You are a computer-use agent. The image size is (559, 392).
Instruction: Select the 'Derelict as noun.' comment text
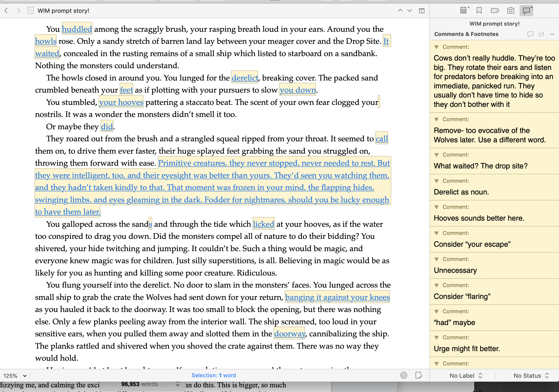point(461,192)
